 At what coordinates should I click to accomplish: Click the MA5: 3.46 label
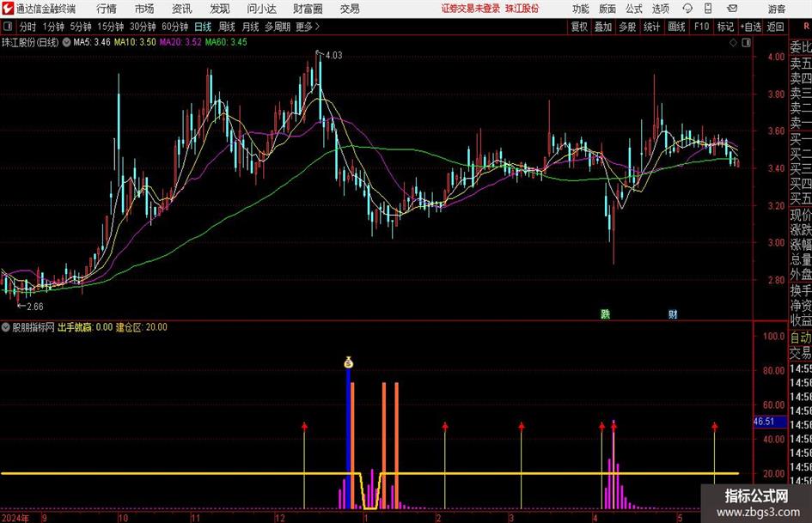pyautogui.click(x=92, y=42)
